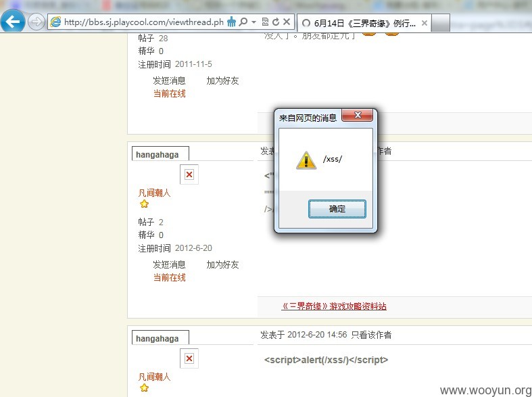Click registration date 2012-6-20
This screenshot has height=397, width=532.
[x=193, y=248]
